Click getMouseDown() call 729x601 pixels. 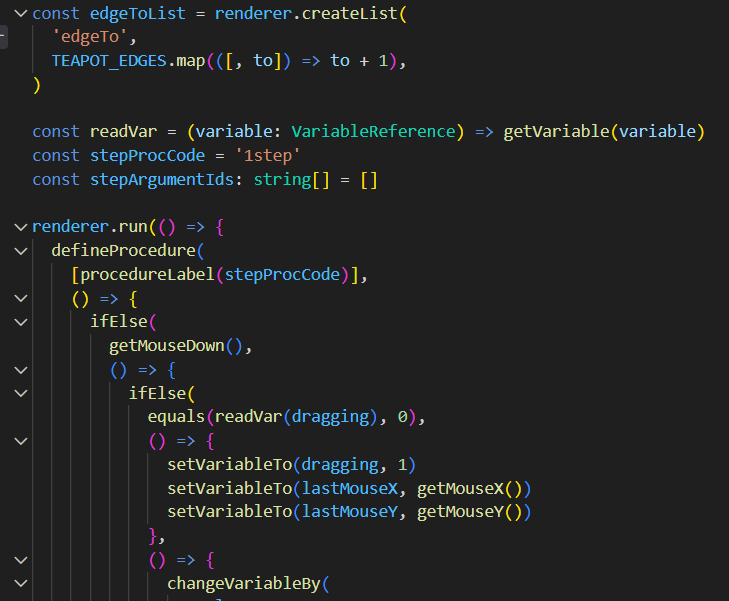(x=176, y=346)
